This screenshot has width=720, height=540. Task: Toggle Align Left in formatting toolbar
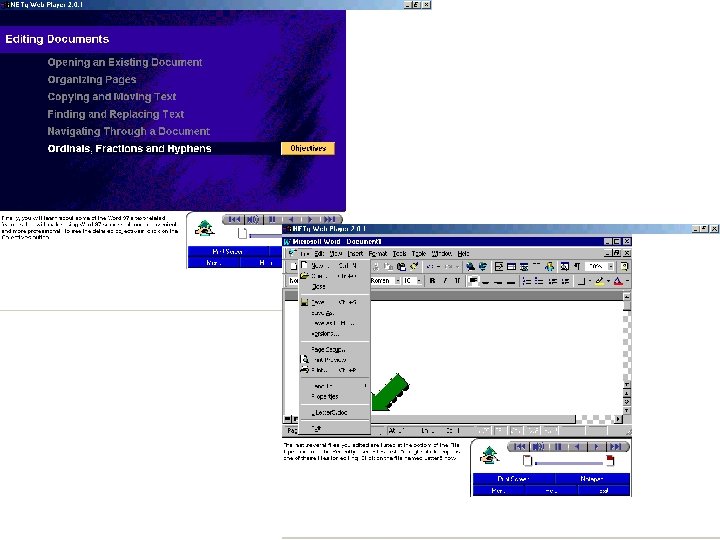coord(473,281)
